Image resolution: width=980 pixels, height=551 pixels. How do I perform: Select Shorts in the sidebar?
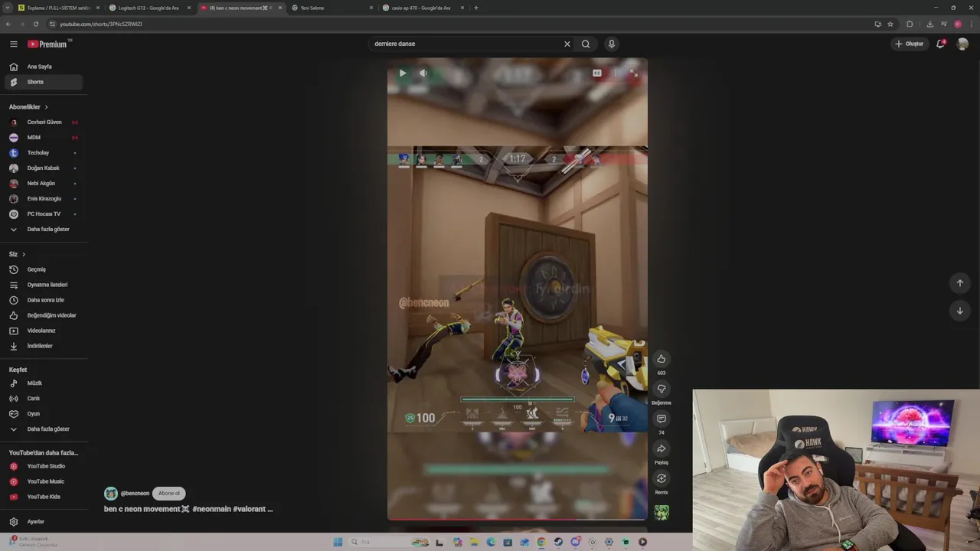[x=44, y=82]
